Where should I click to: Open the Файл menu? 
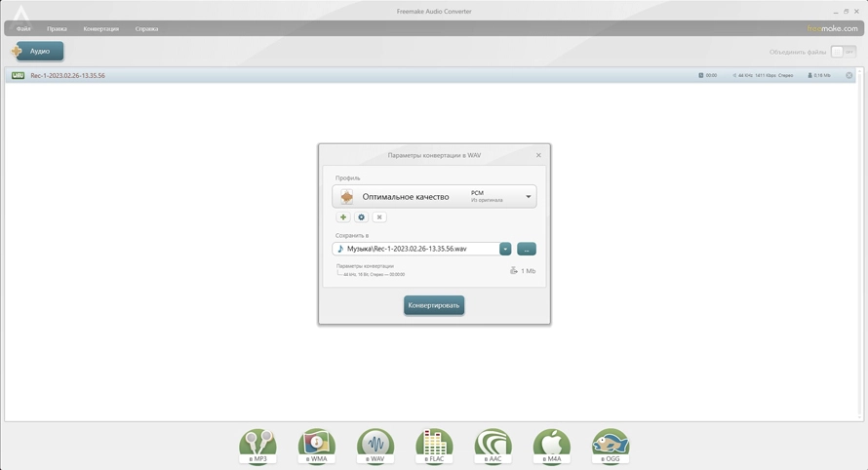click(x=23, y=29)
